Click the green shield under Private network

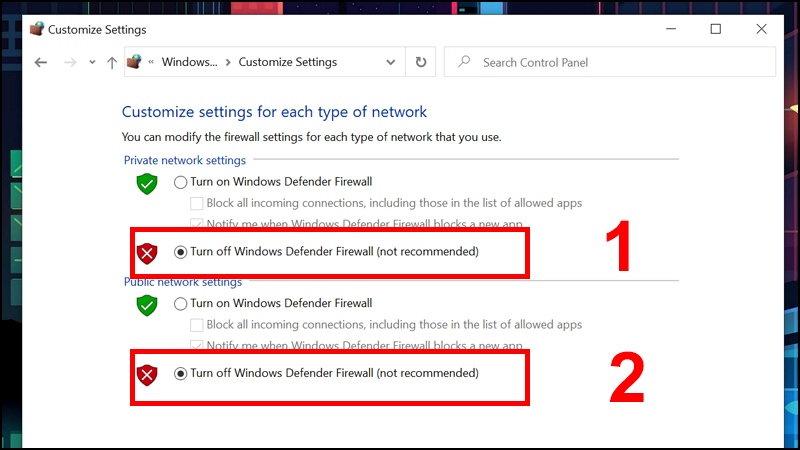tap(147, 184)
